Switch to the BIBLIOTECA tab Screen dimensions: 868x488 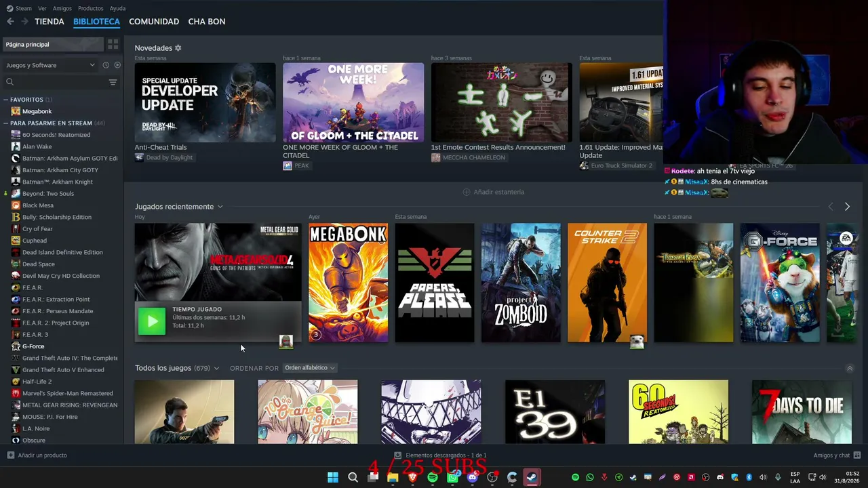pyautogui.click(x=96, y=22)
